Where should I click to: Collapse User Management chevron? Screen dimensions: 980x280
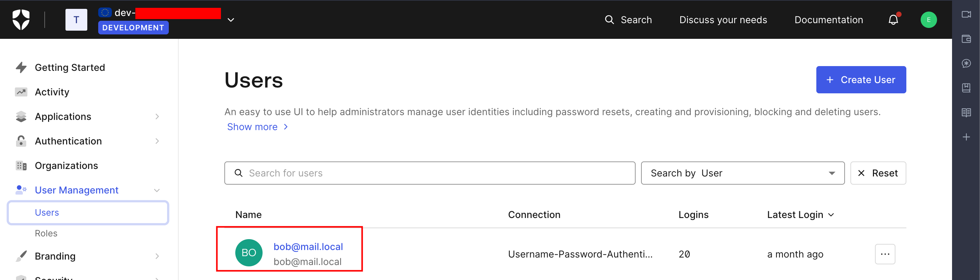pos(157,190)
